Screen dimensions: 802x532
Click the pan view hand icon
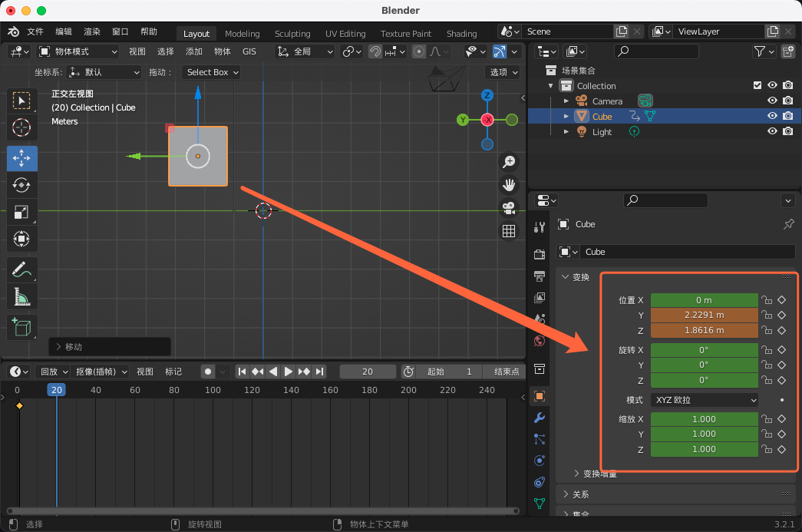click(x=509, y=185)
